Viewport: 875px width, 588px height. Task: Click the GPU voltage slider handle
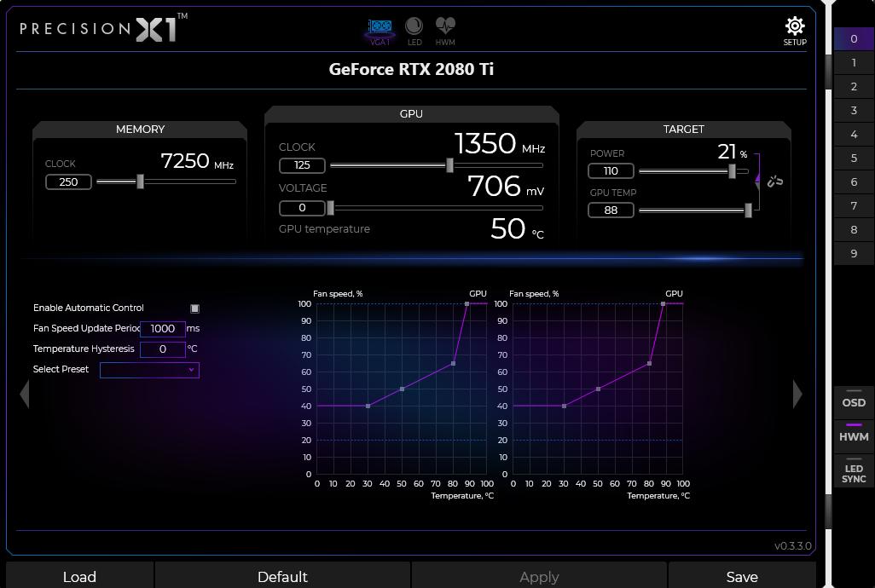[x=331, y=208]
